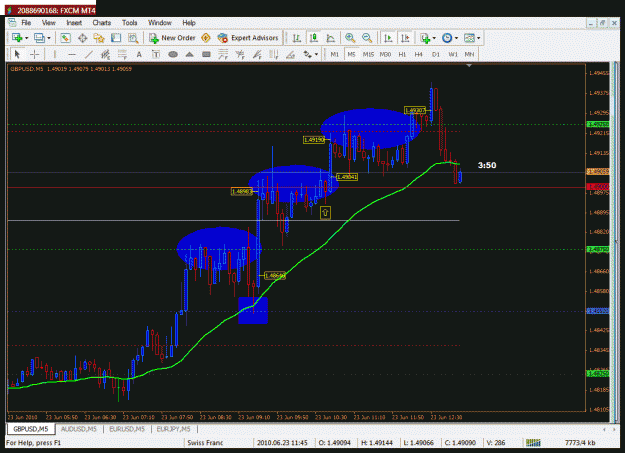The height and width of the screenshot is (453, 625).
Task: Launch the MetaEditor with the yellow diamond icon
Action: (x=206, y=38)
